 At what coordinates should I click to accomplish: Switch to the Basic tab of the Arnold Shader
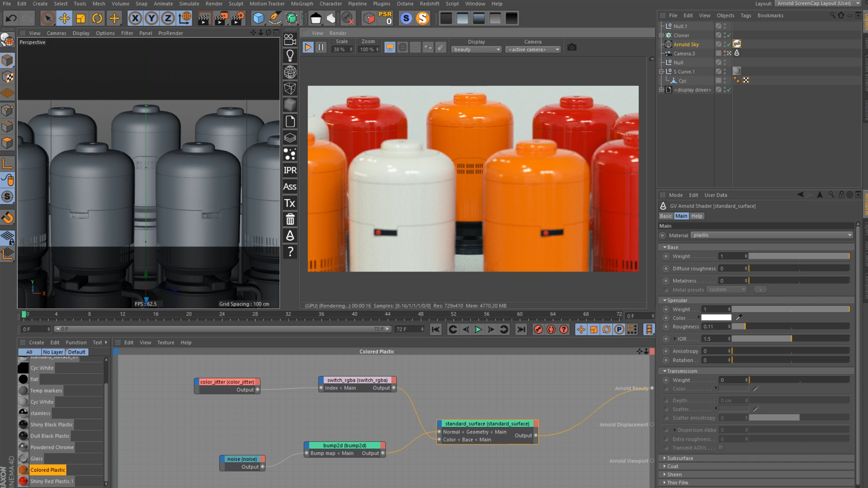(665, 216)
